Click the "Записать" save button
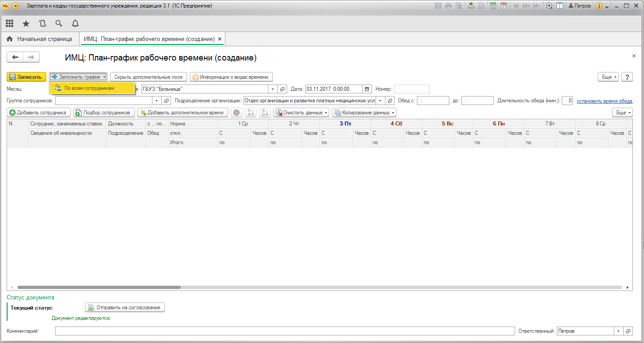The height and width of the screenshot is (343, 644). pyautogui.click(x=26, y=77)
